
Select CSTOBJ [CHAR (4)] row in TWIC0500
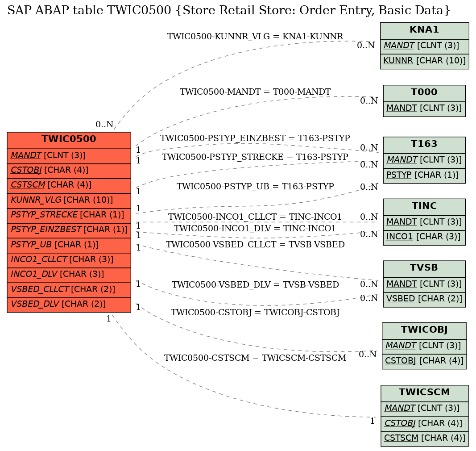pos(69,171)
